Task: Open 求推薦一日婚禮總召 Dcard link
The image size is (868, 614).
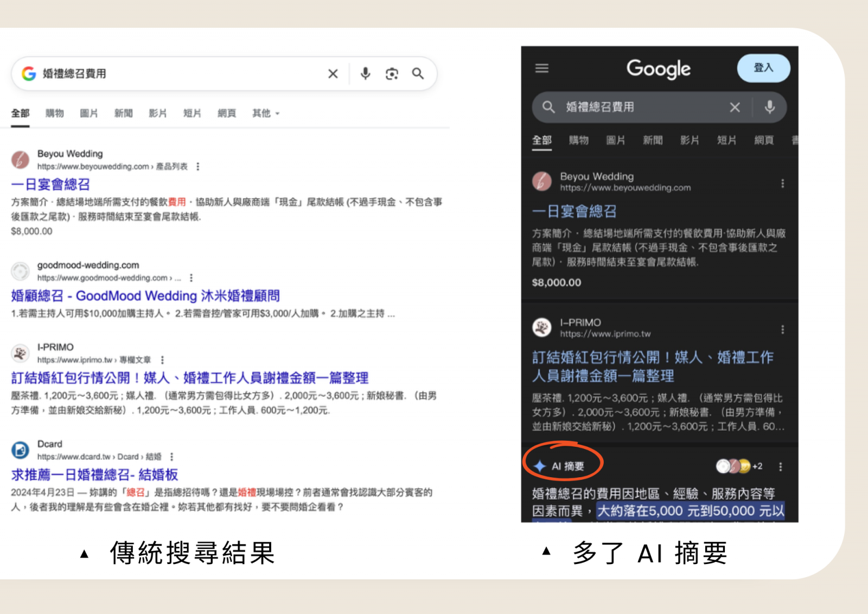Action: point(94,474)
